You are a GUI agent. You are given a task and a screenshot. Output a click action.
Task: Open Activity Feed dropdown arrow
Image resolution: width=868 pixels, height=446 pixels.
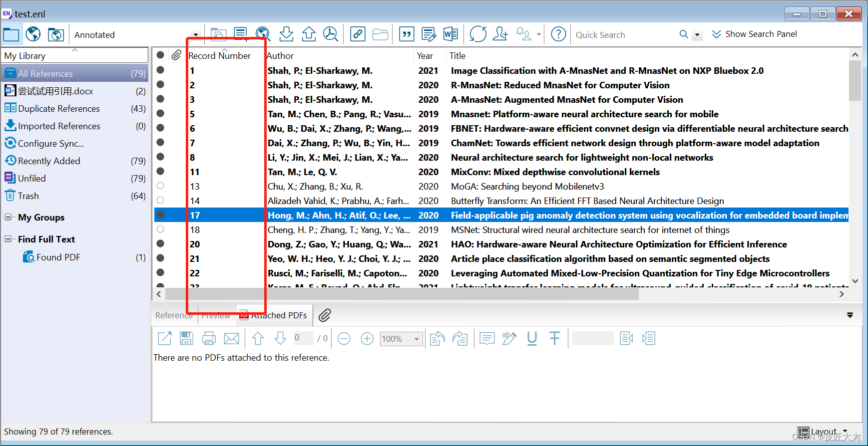click(x=539, y=34)
